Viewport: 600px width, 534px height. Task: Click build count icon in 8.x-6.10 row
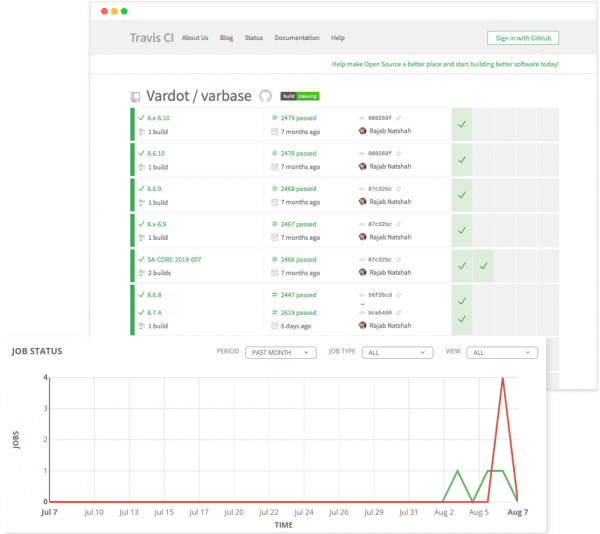tap(142, 132)
